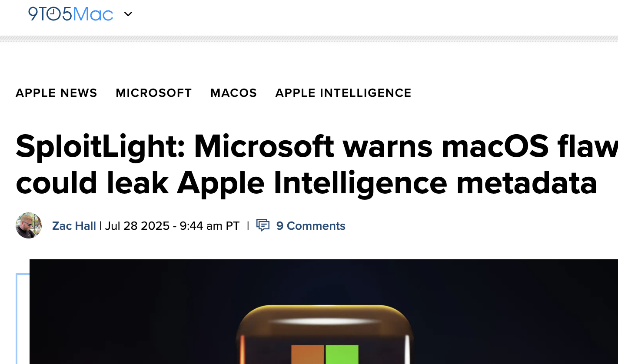Click the blue "Mac" text in logo
The height and width of the screenshot is (364, 618).
point(93,14)
